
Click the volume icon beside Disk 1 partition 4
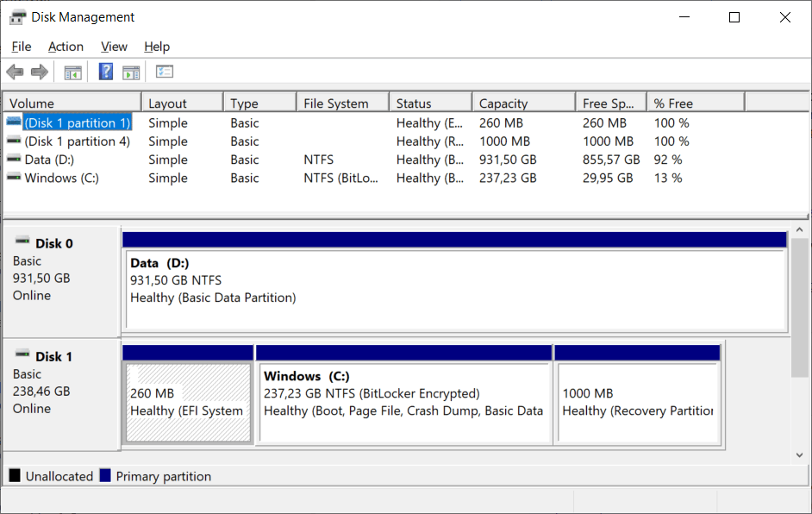(14, 141)
